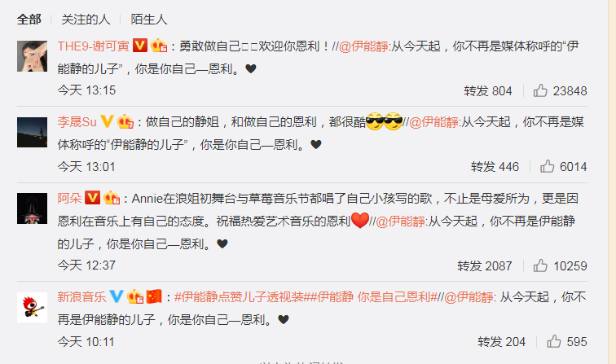This screenshot has height=364, width=616.
Task: Open 新浪音乐's cartoon rooster avatar
Action: [x=33, y=308]
